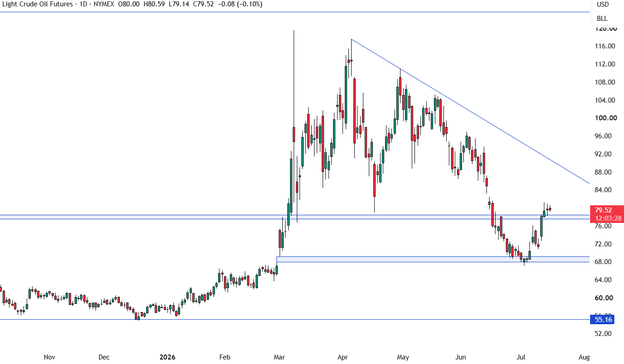Click the 2026 label on time axis

[167, 357]
